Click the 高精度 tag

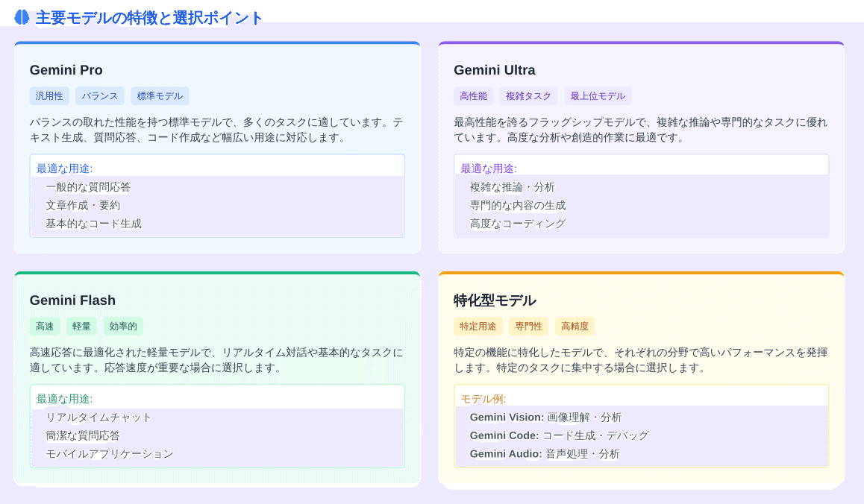(x=575, y=326)
